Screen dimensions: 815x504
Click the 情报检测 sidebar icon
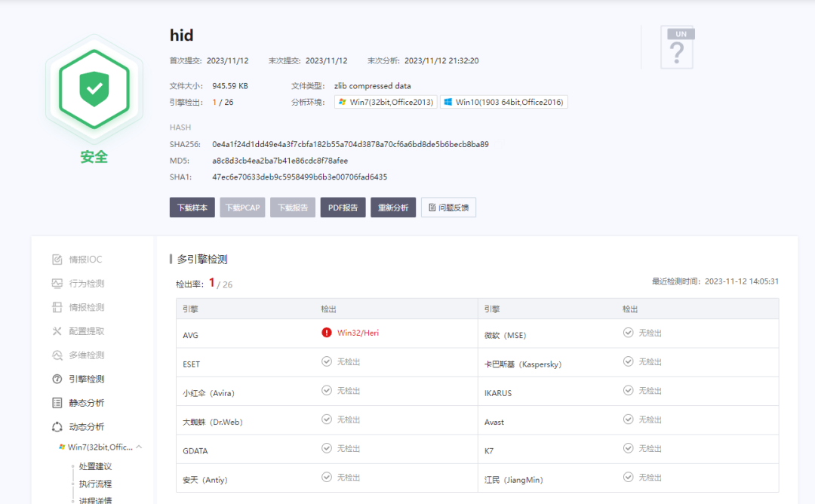coord(57,307)
